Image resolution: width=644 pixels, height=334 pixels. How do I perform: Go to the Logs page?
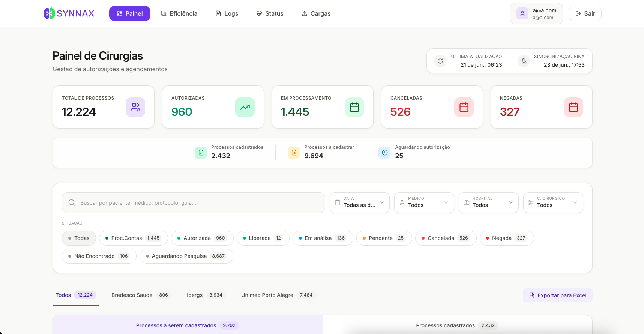coord(227,13)
